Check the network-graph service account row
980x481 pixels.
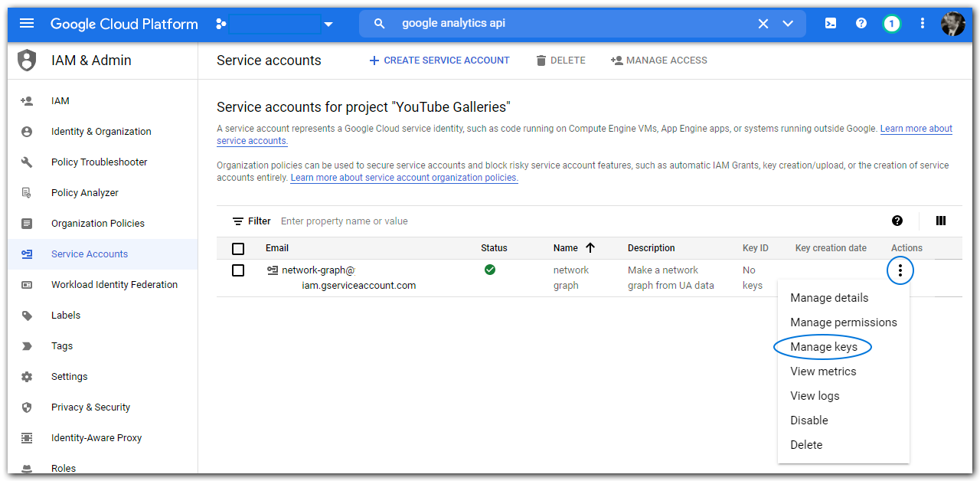pos(238,270)
